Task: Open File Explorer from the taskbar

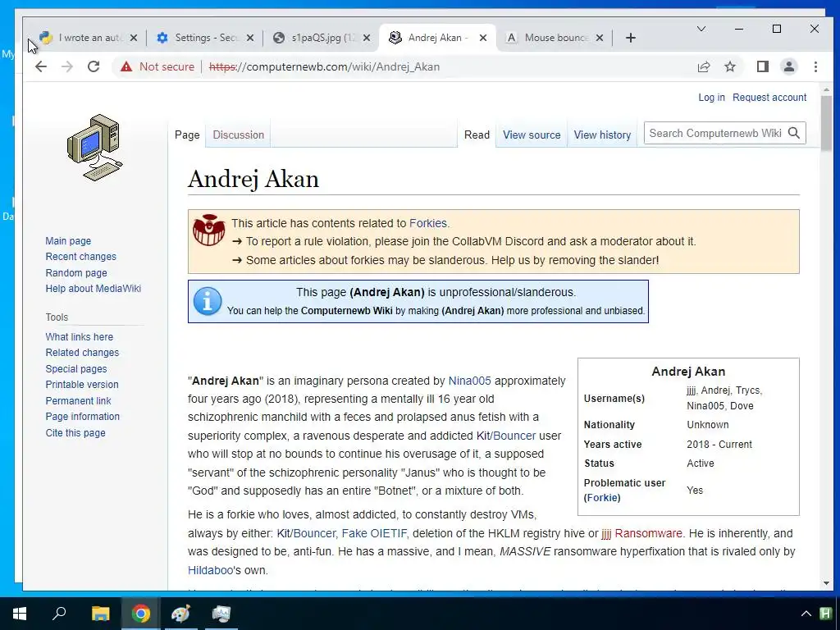Action: [100, 614]
